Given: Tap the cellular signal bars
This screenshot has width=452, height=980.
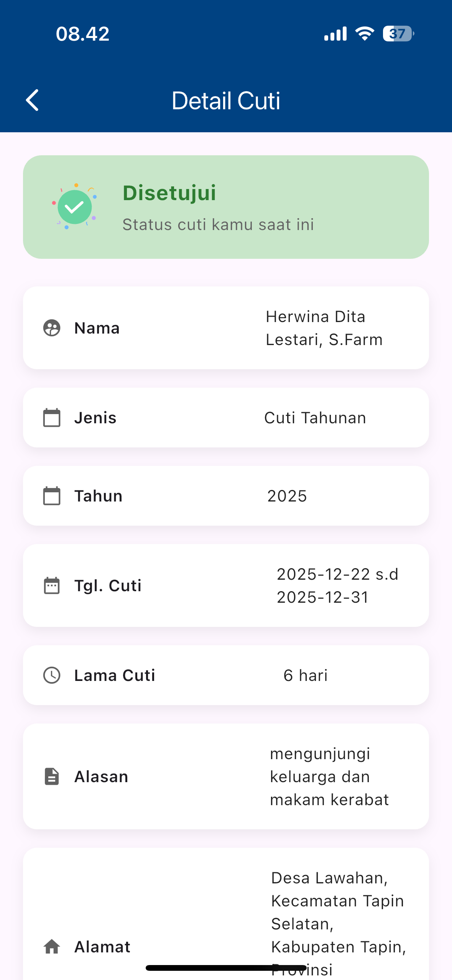Looking at the screenshot, I should tap(335, 34).
